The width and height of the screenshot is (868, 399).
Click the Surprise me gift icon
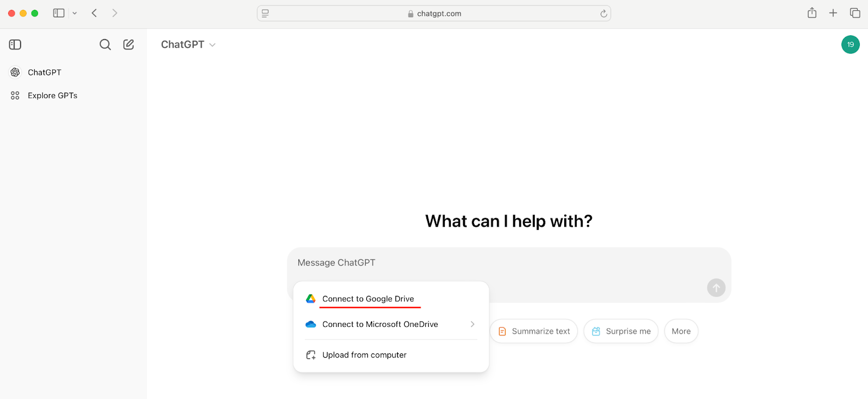596,331
